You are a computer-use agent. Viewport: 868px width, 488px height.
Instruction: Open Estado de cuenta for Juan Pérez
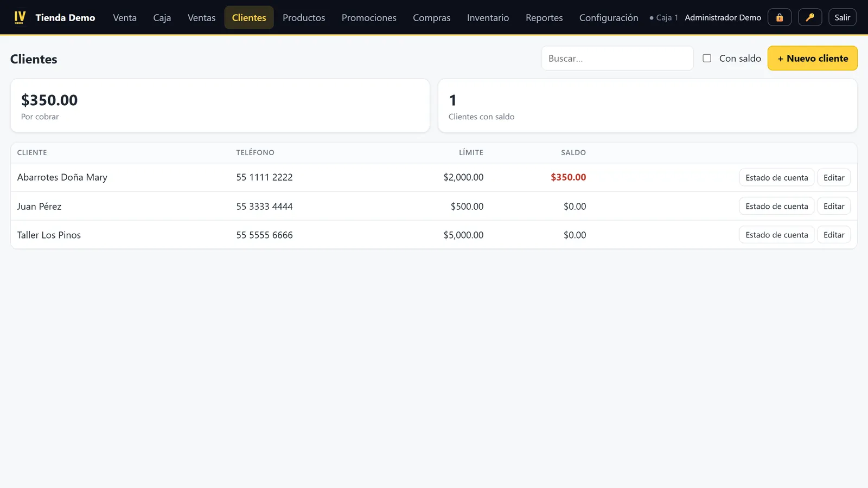tap(776, 206)
